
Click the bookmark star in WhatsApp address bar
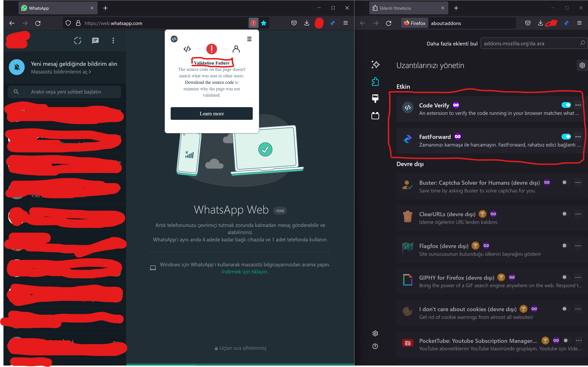(264, 23)
